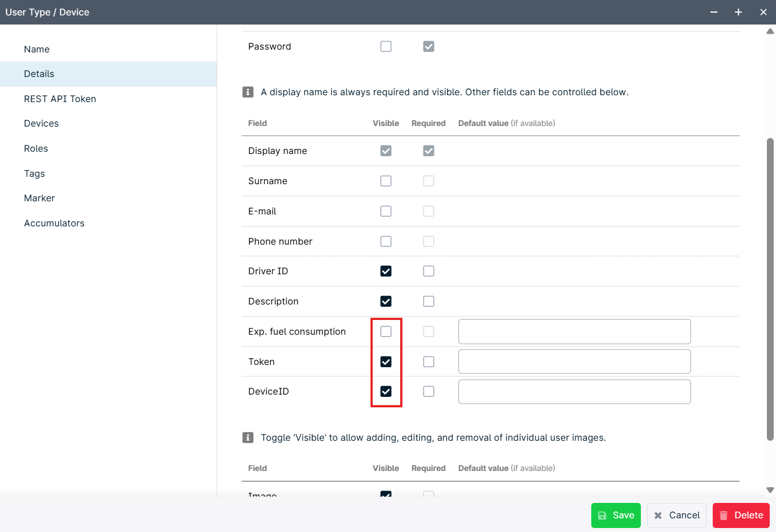The width and height of the screenshot is (776, 532).
Task: Switch to the REST API Token section
Action: tap(60, 99)
